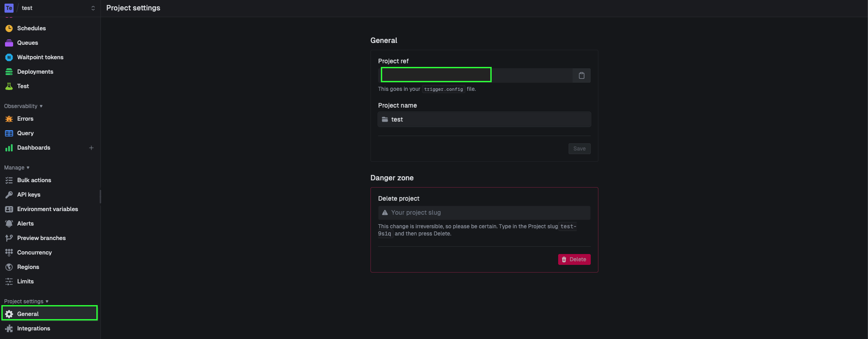Viewport: 868px width, 339px height.
Task: Click the General gear icon
Action: (x=9, y=314)
